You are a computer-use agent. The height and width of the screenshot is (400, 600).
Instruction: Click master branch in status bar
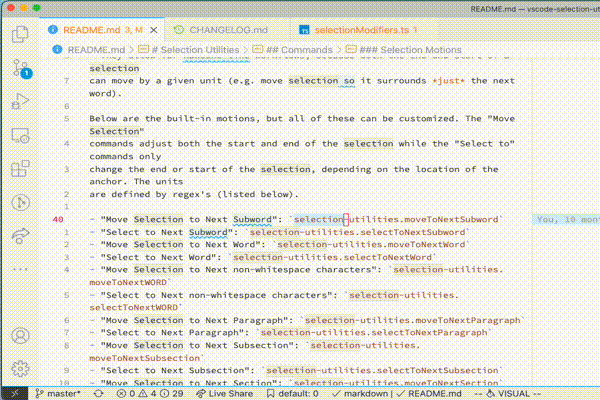58,393
